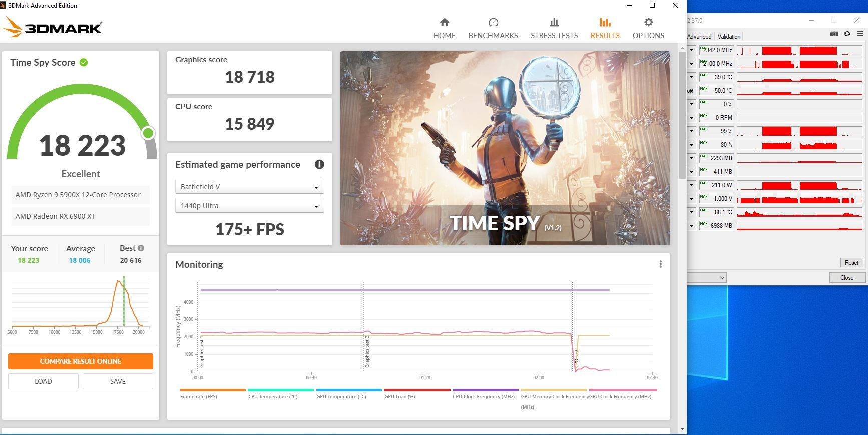Screen dimensions: 868x435
Task: Expand dropdown arrow for 2342.0 MHz sensor
Action: [692, 50]
